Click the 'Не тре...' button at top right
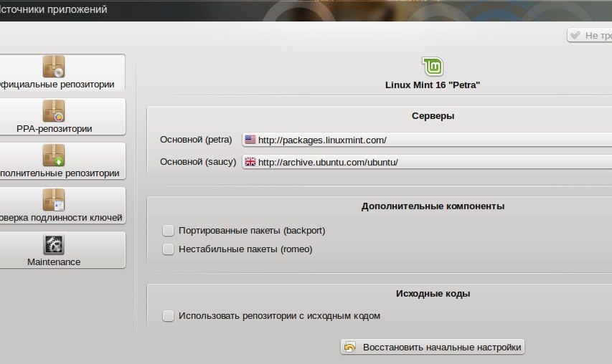 [590, 35]
